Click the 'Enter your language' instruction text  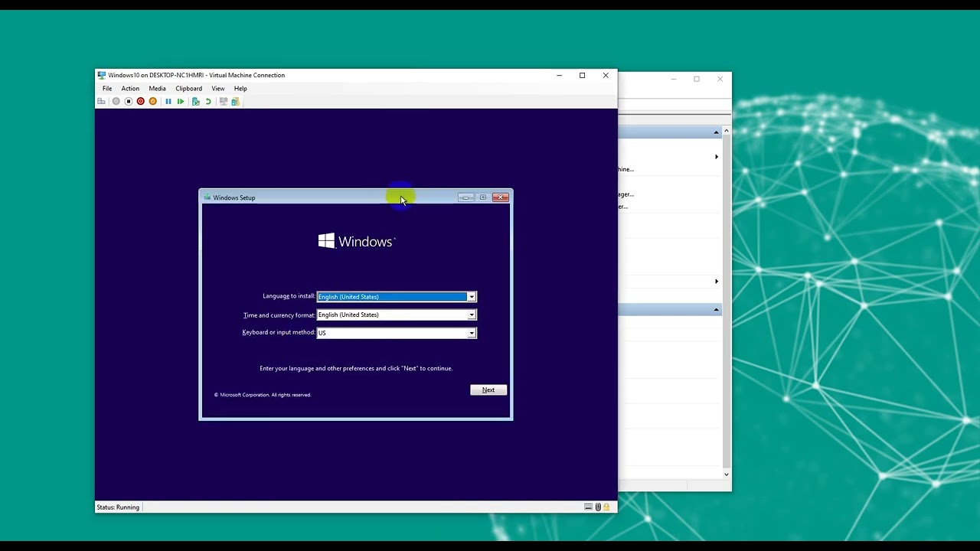click(356, 368)
